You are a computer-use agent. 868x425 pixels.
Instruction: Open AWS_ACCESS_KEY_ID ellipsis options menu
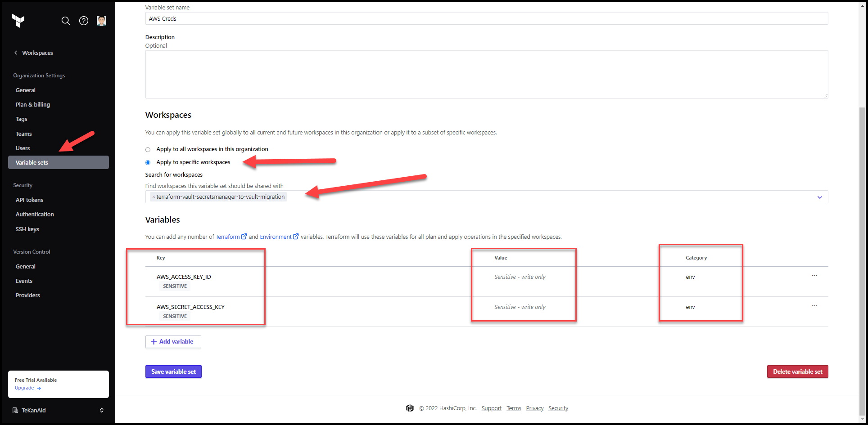[814, 276]
